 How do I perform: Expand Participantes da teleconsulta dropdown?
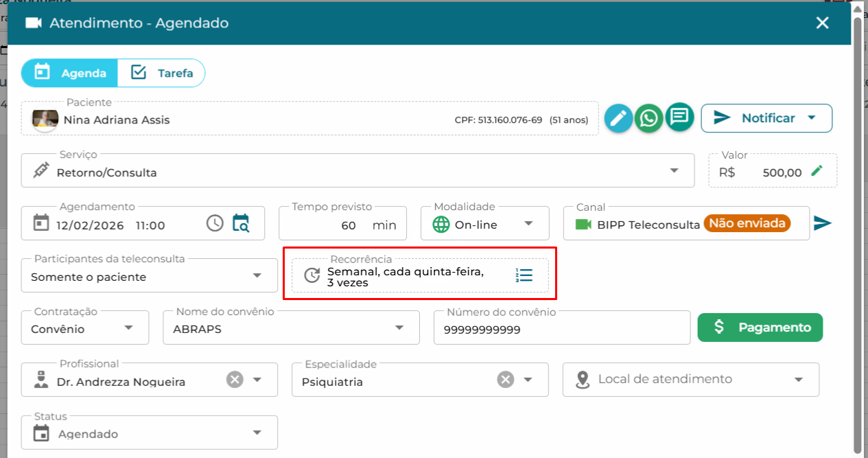point(257,276)
